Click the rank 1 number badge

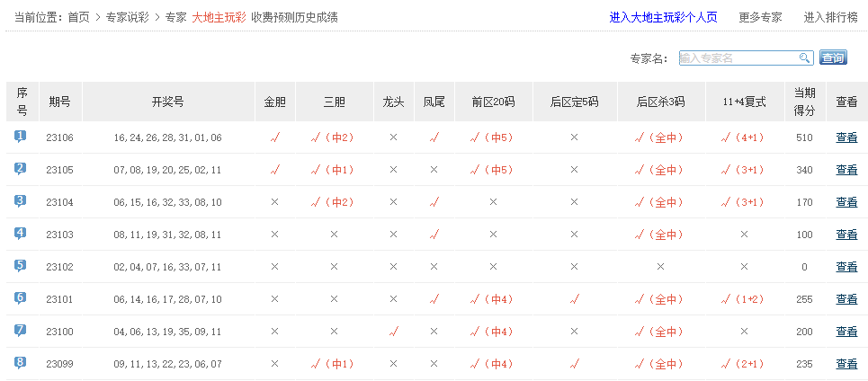[20, 137]
